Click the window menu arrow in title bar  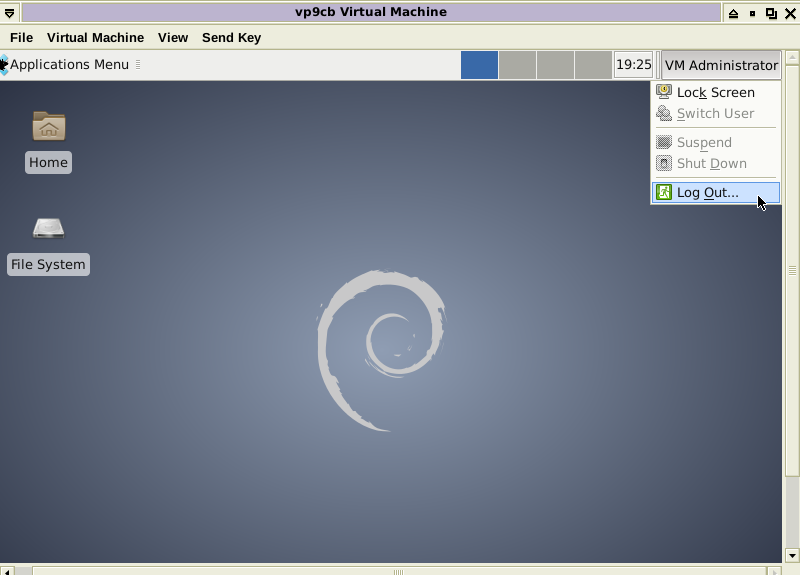(x=10, y=13)
